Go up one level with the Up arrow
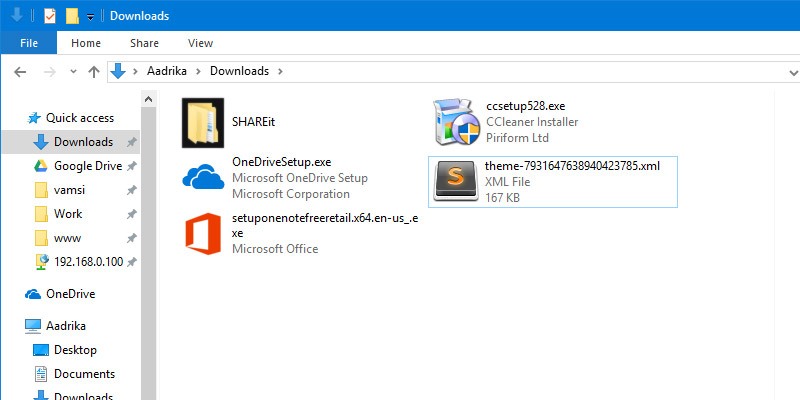This screenshot has height=400, width=800. pos(94,71)
